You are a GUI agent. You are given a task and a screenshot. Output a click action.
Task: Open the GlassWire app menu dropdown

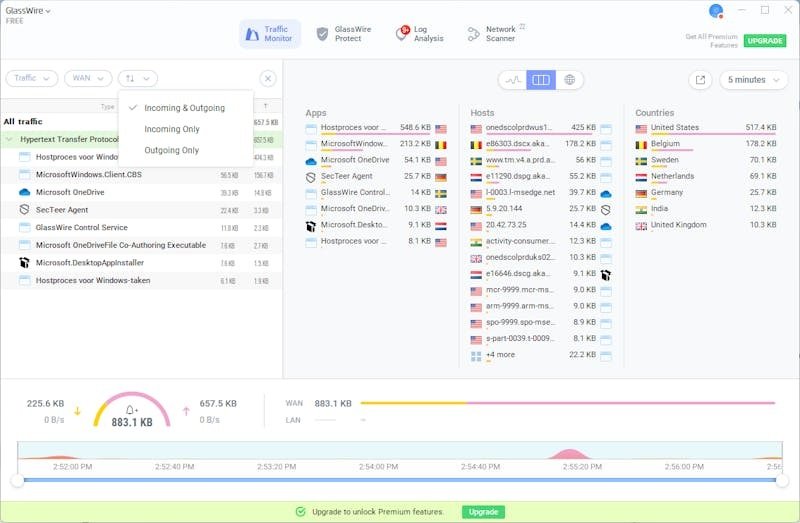coord(28,11)
